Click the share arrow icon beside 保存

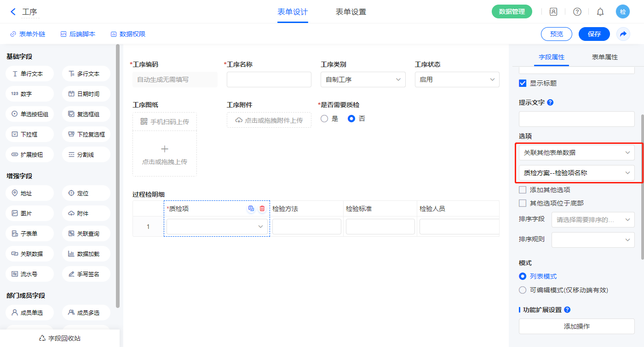623,34
